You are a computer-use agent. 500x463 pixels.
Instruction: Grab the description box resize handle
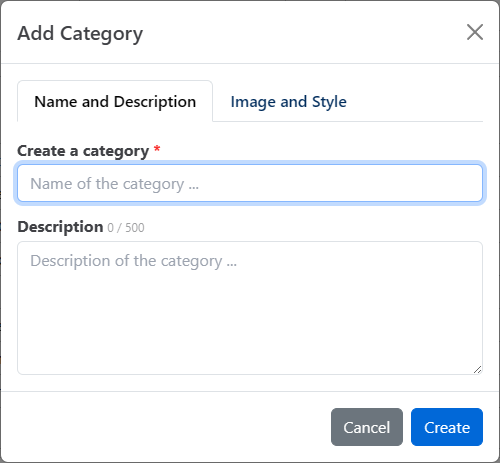pyautogui.click(x=478, y=370)
